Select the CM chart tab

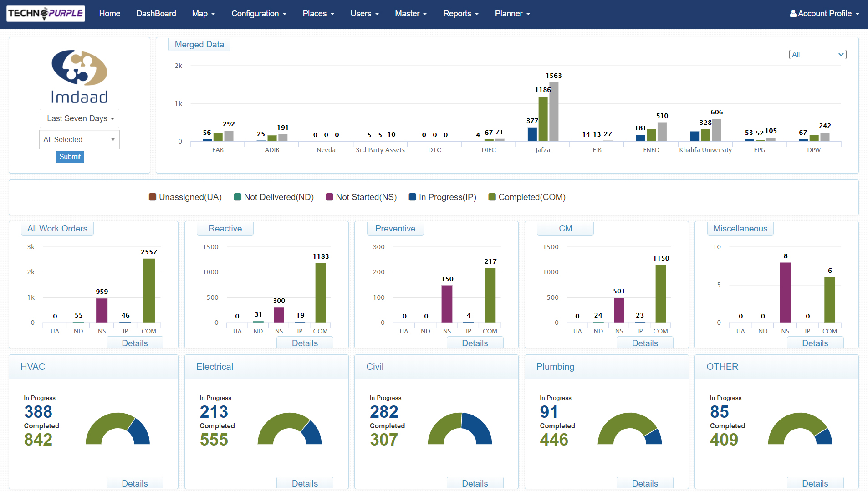point(565,229)
